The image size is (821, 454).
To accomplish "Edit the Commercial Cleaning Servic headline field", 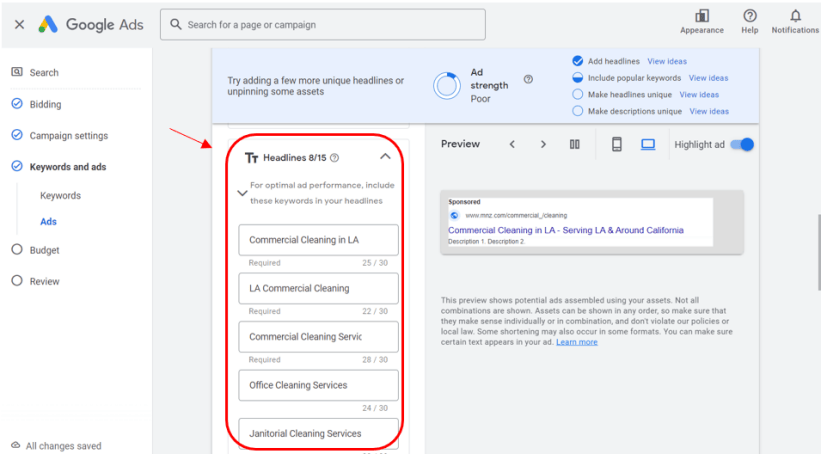I will 318,337.
